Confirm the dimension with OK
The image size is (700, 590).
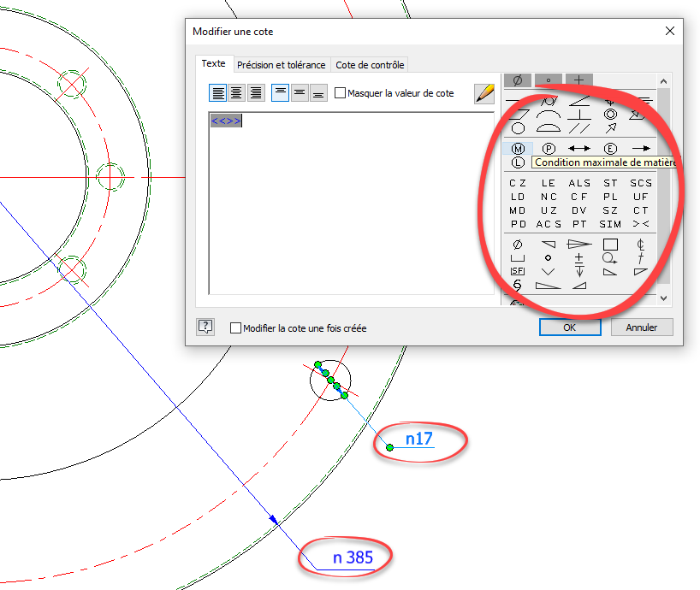570,327
